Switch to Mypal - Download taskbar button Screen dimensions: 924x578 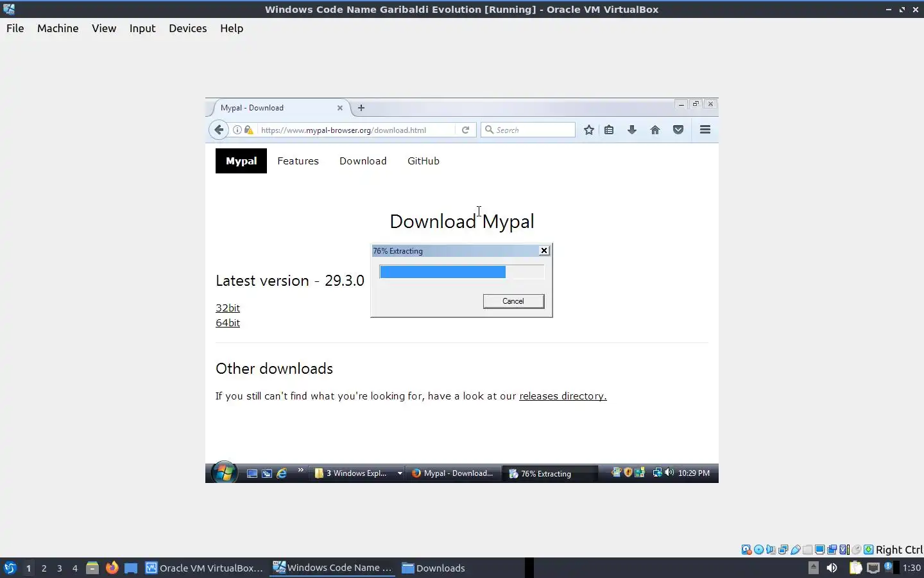(453, 473)
